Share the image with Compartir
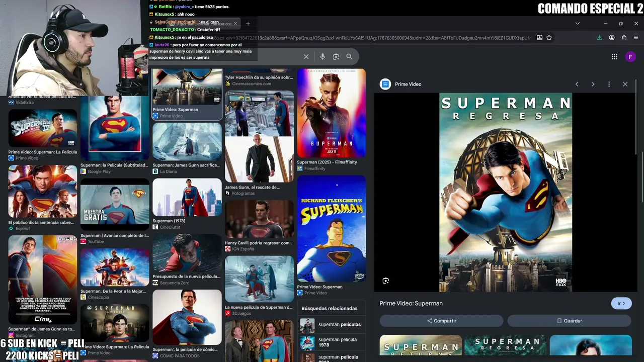The image size is (644, 362). coord(441,321)
